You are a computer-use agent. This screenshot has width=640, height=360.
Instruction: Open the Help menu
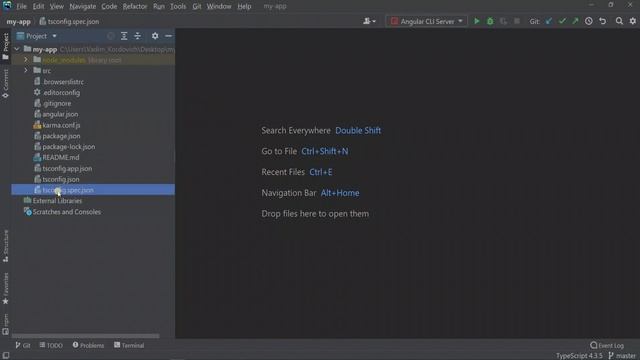[x=244, y=7]
